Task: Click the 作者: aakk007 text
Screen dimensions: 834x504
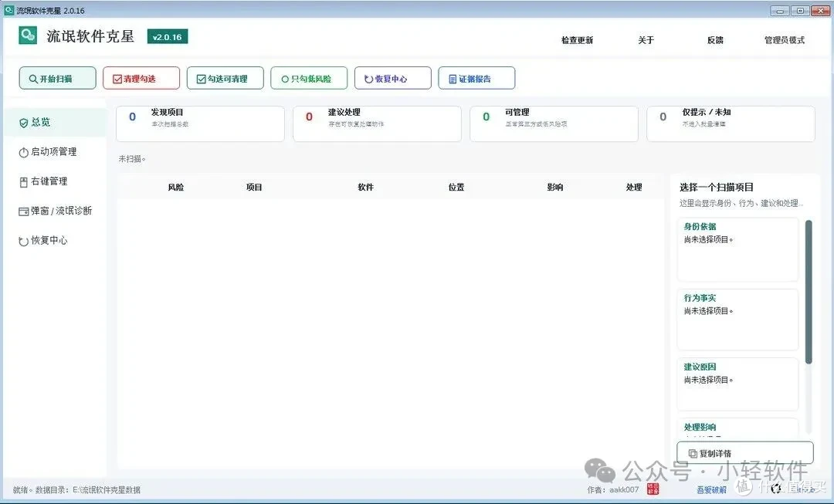Action: (612, 489)
